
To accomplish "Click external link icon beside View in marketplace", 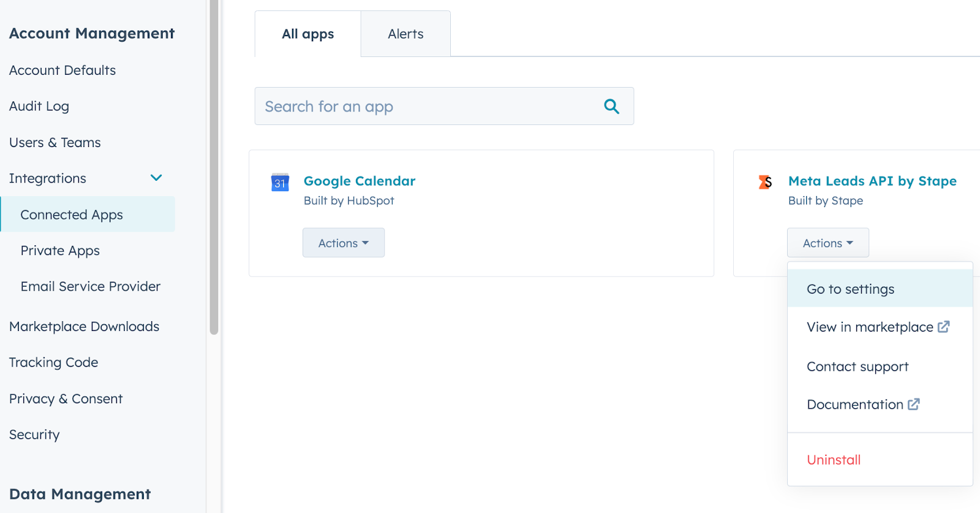I will 944,327.
